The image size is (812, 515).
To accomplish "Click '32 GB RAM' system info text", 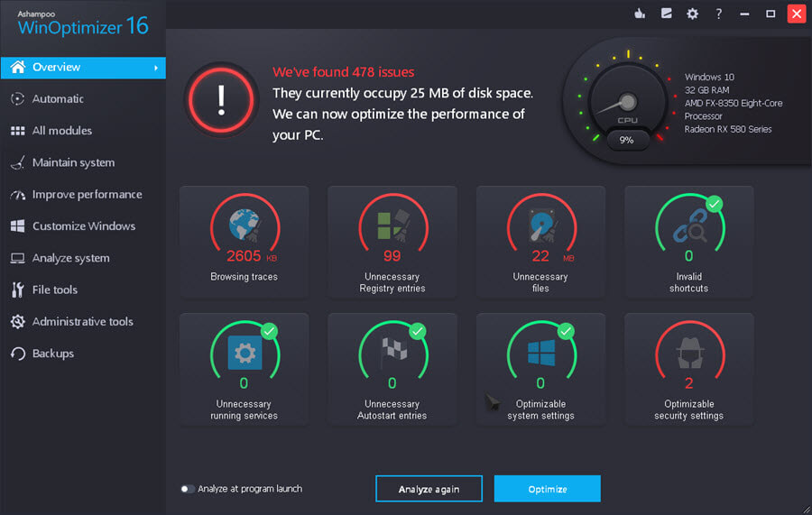I will [706, 90].
